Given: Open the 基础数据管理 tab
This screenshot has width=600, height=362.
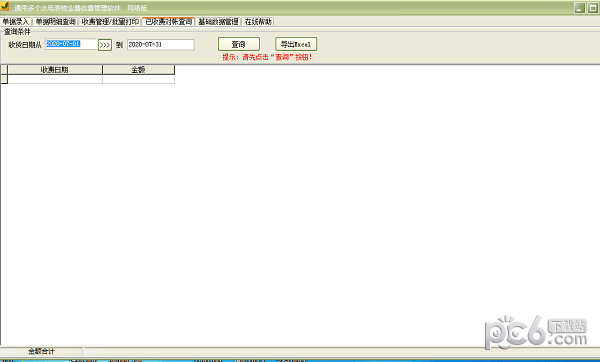Looking at the screenshot, I should coord(218,22).
